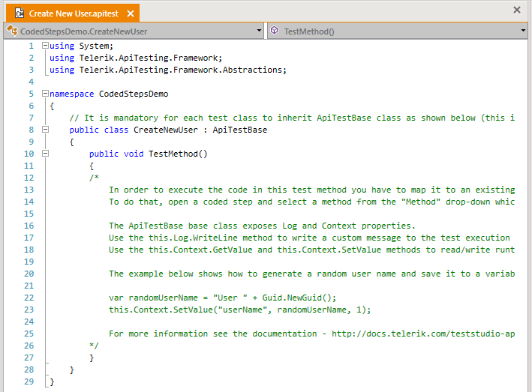
Task: Click line number 29 in the gutter
Action: [x=29, y=382]
